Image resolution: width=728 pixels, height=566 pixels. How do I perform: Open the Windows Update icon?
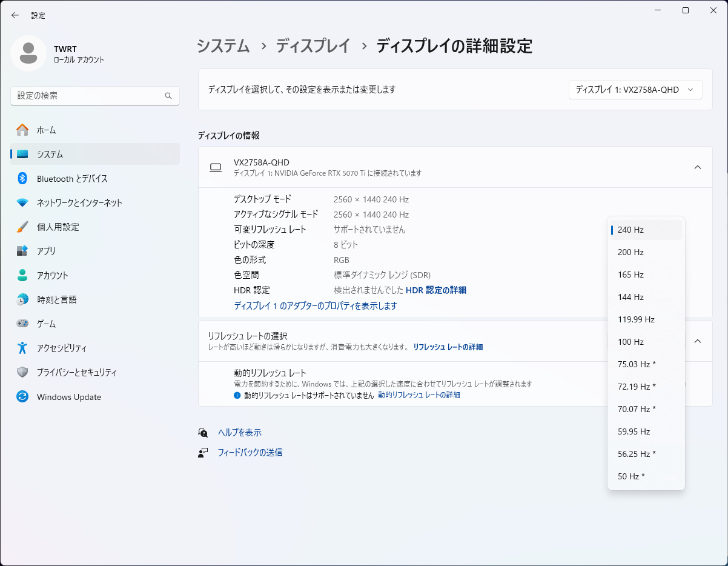click(22, 397)
